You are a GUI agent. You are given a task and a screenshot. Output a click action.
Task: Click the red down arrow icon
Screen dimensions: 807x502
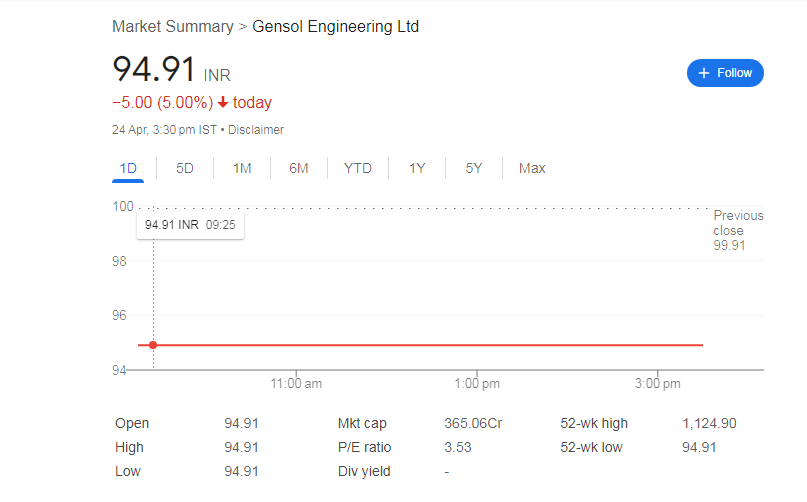tap(223, 102)
